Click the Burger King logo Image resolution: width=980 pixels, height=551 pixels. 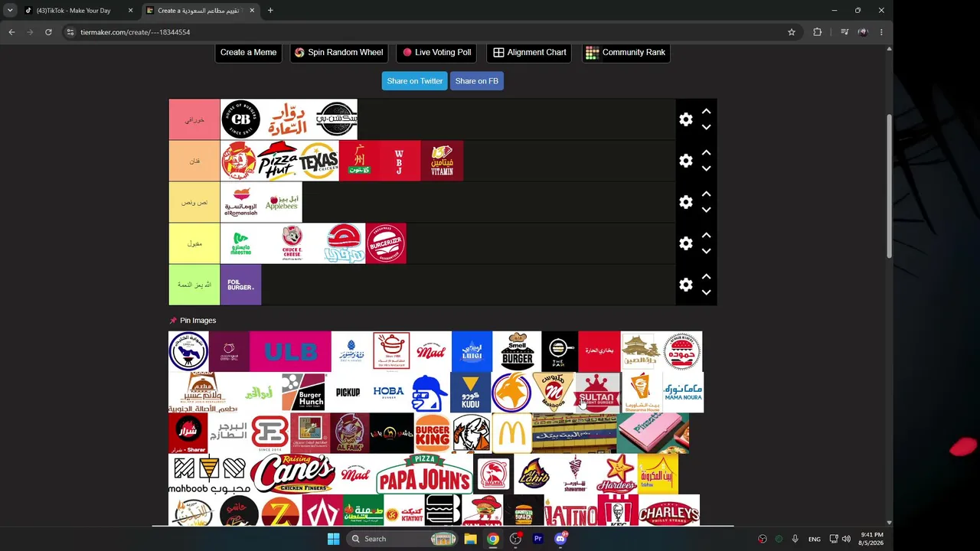[433, 433]
